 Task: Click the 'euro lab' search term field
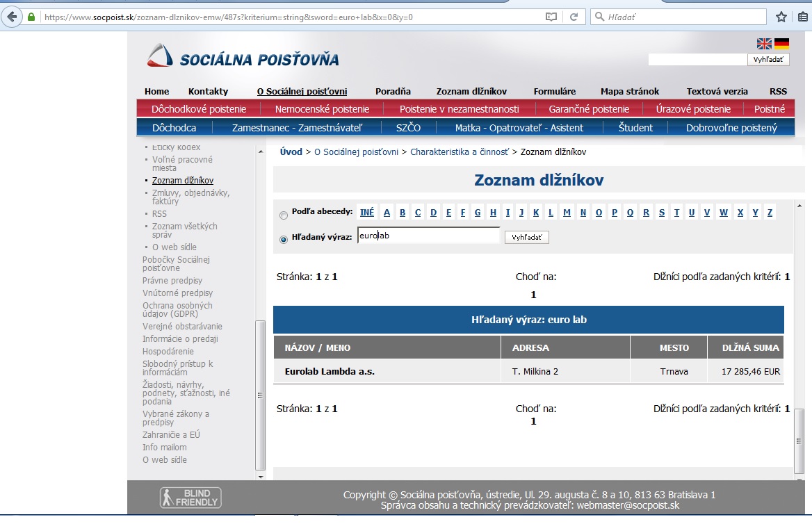428,236
